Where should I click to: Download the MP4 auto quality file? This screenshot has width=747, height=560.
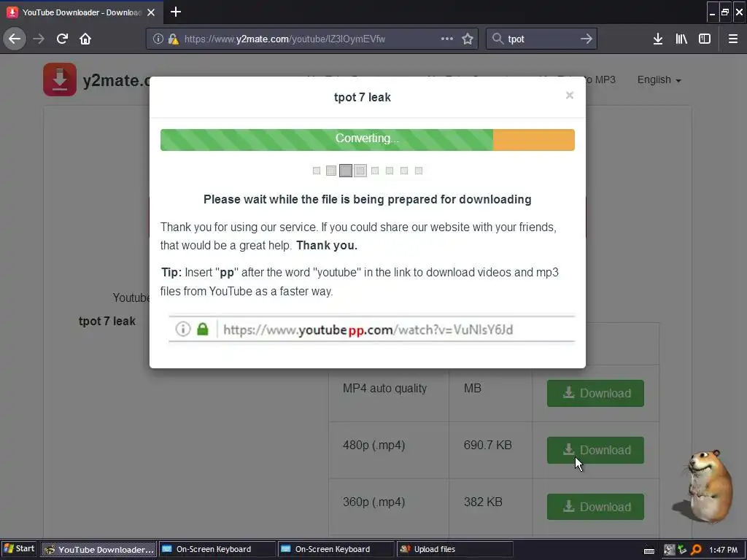click(x=595, y=393)
